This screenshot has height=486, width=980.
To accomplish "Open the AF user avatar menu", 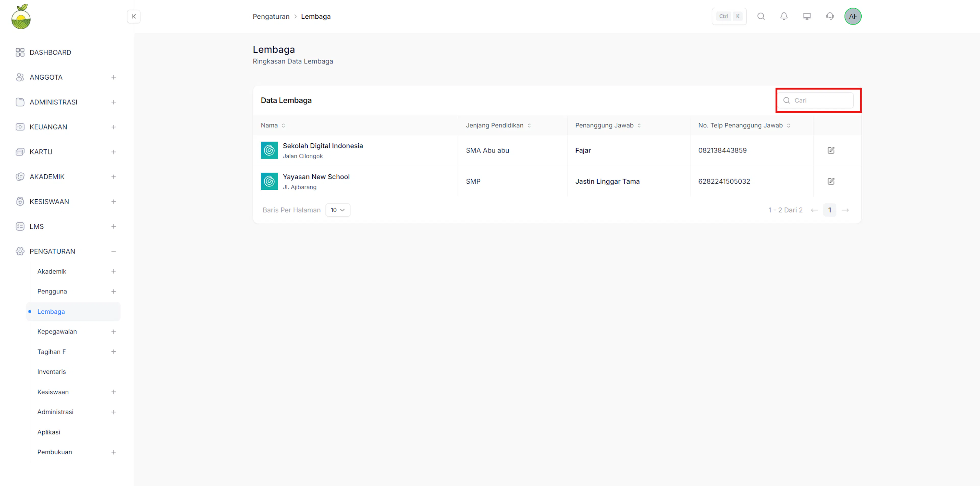I will coord(853,16).
